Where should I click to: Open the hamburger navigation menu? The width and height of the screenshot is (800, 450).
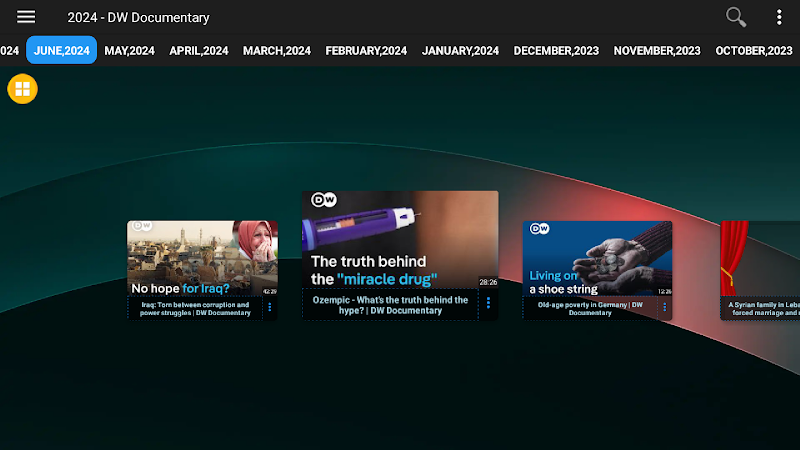coord(26,17)
